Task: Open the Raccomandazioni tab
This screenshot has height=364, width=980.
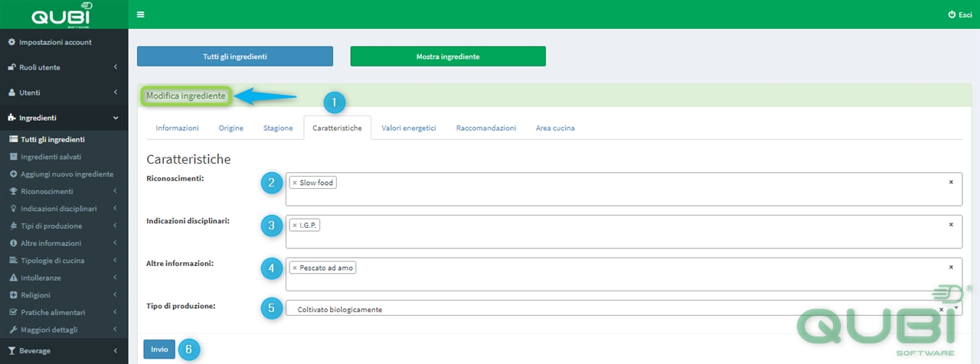Action: (x=486, y=128)
